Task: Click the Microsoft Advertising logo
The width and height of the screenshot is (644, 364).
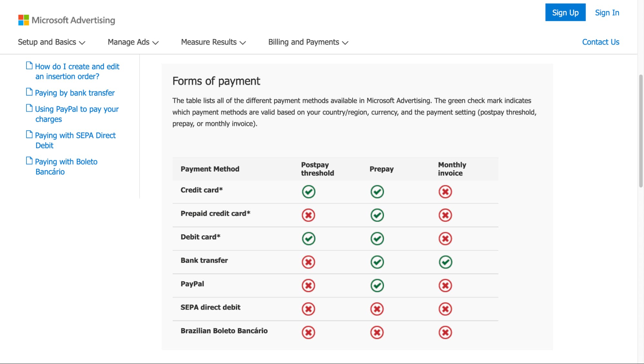Action: point(67,20)
